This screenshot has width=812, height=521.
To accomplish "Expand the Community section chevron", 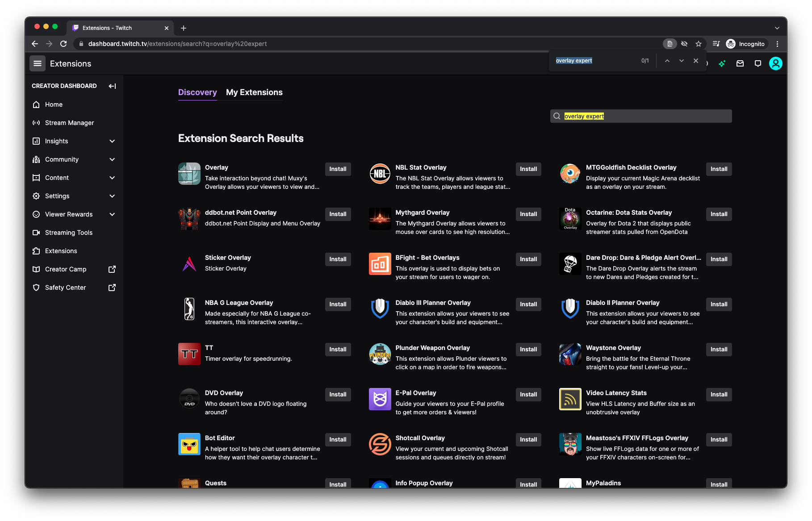I will coord(112,159).
